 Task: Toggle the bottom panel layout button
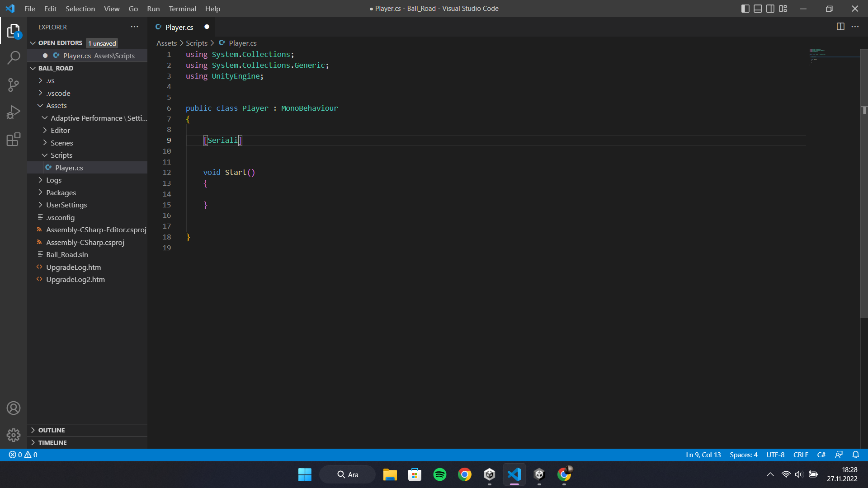coord(758,9)
